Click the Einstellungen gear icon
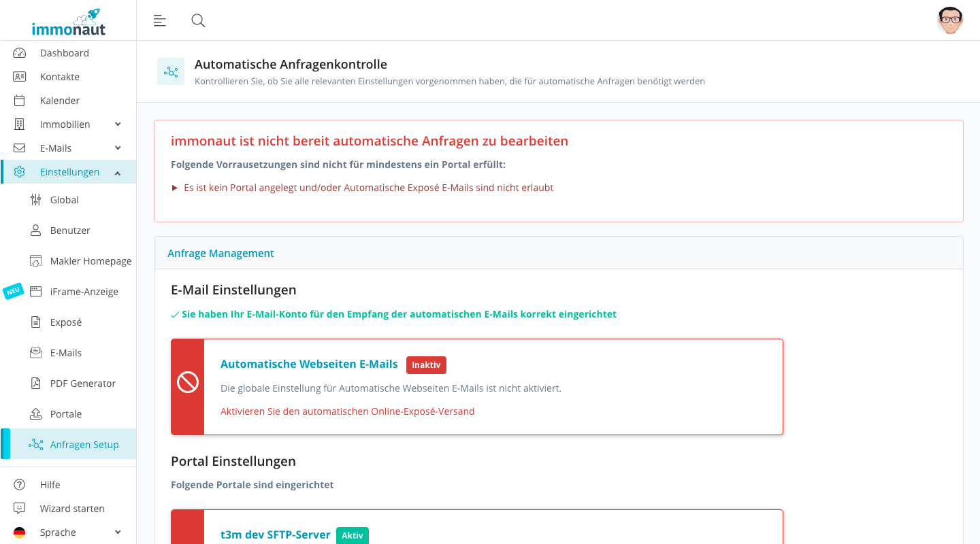Image resolution: width=980 pixels, height=544 pixels. click(19, 172)
